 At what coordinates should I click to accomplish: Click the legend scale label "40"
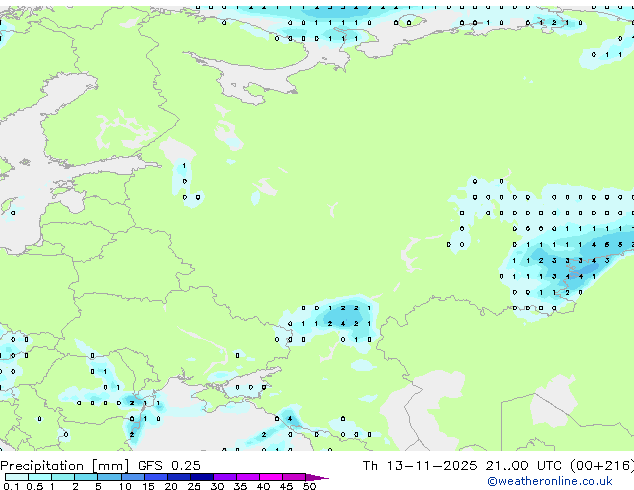coord(263,486)
